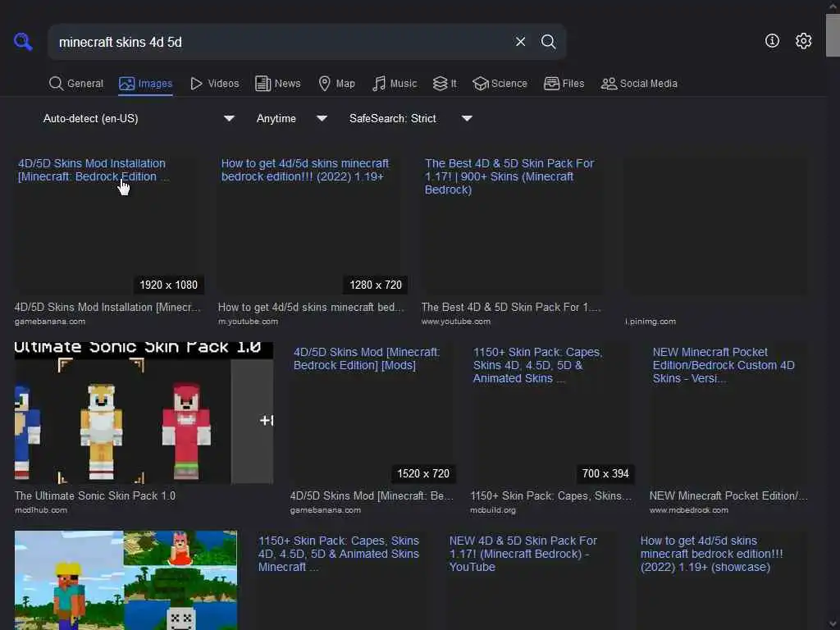
Task: Click The Ultimate Sonic Skin Pack 1.0 caption
Action: tap(95, 495)
